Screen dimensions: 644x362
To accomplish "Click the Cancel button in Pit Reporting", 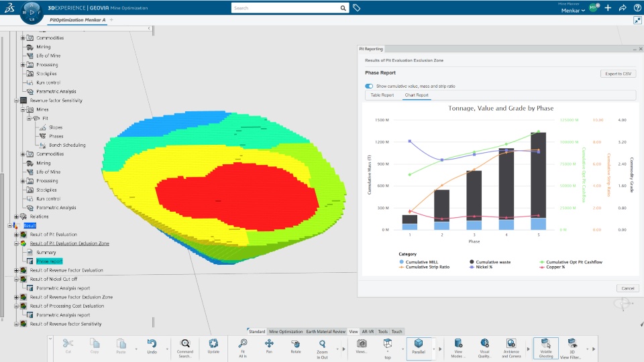I will pos(628,288).
